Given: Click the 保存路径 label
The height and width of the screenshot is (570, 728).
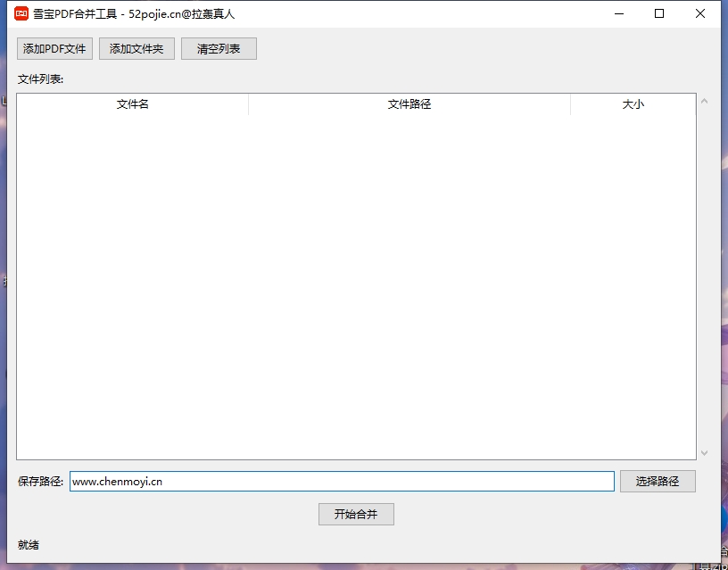Looking at the screenshot, I should pyautogui.click(x=40, y=482).
